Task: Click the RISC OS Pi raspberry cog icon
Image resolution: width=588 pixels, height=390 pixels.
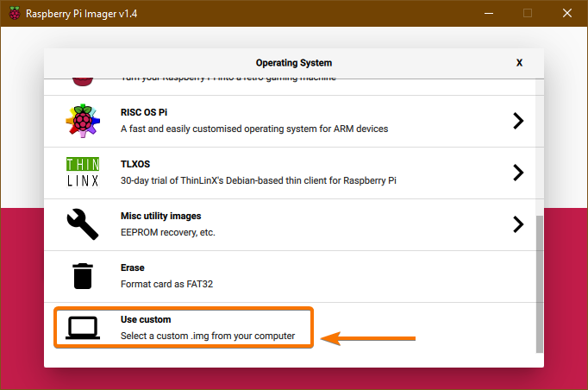Action: pos(83,121)
